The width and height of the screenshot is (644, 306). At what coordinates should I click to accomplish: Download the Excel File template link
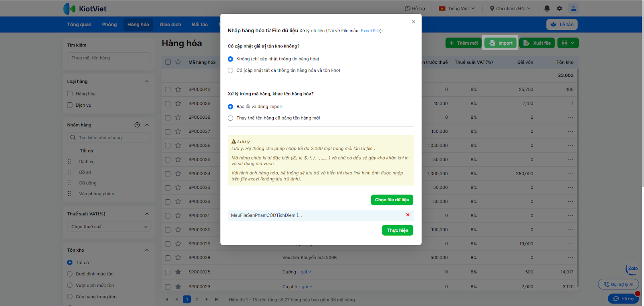[371, 31]
